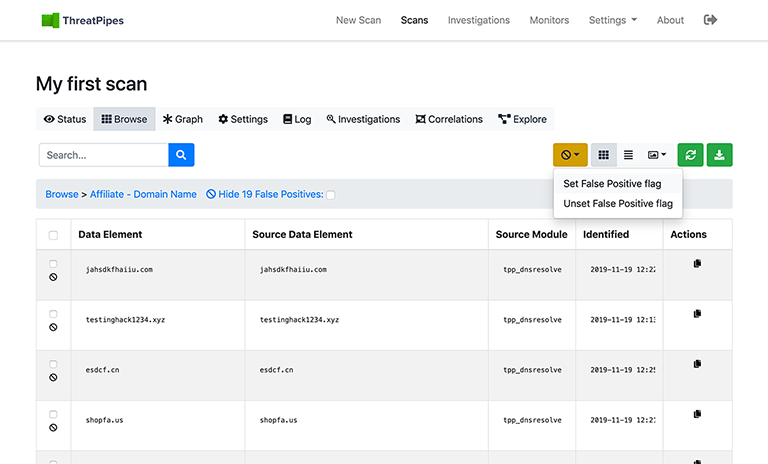Select checkbox for testinghack1234.xyz row

pos(53,314)
